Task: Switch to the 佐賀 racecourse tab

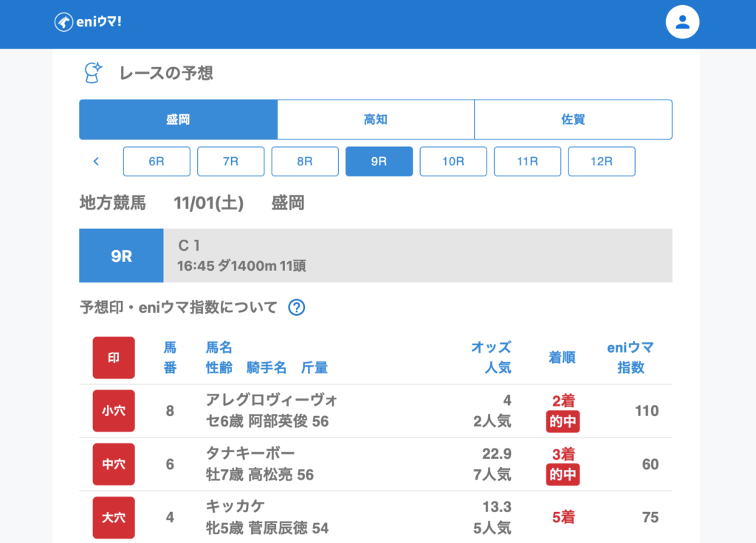Action: coord(573,120)
